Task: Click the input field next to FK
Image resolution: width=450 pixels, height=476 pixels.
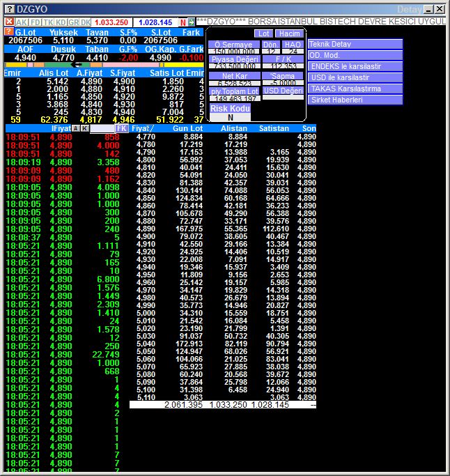Action: tap(102, 128)
